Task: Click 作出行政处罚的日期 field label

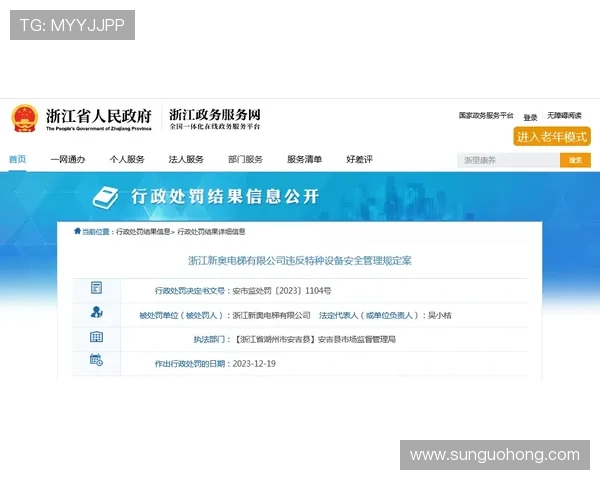Action: click(x=190, y=364)
